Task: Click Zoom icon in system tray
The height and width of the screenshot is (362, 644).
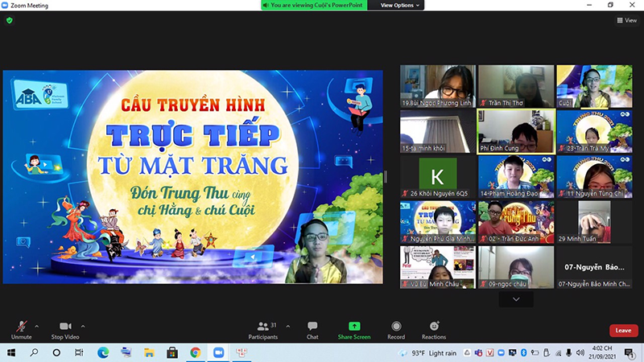Action: [x=501, y=352]
